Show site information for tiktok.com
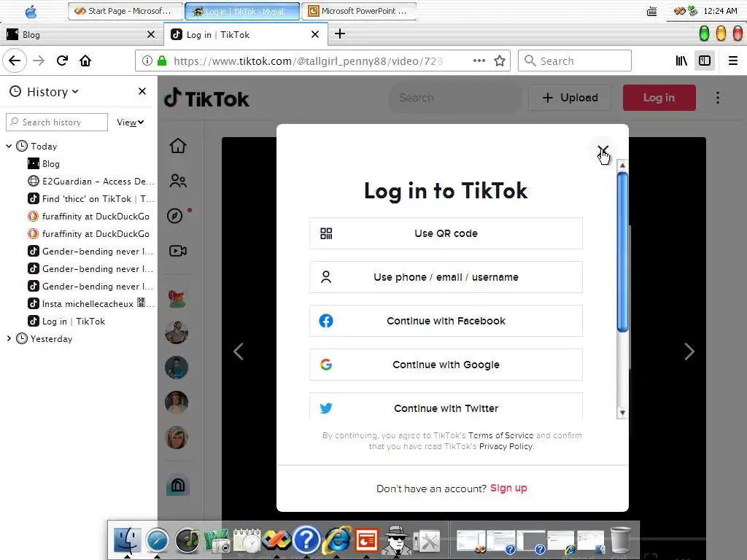Viewport: 747px width, 560px height. [x=147, y=61]
